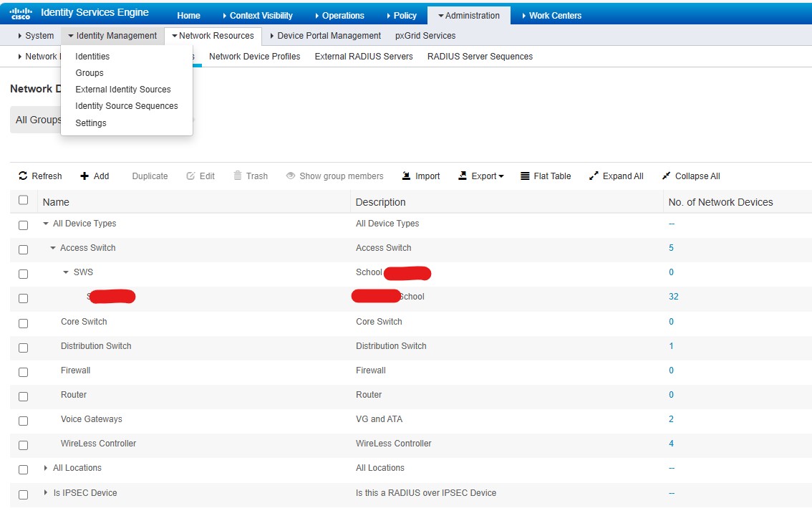The height and width of the screenshot is (526, 812).
Task: Open the Device Portal Management submenu
Action: 325,35
